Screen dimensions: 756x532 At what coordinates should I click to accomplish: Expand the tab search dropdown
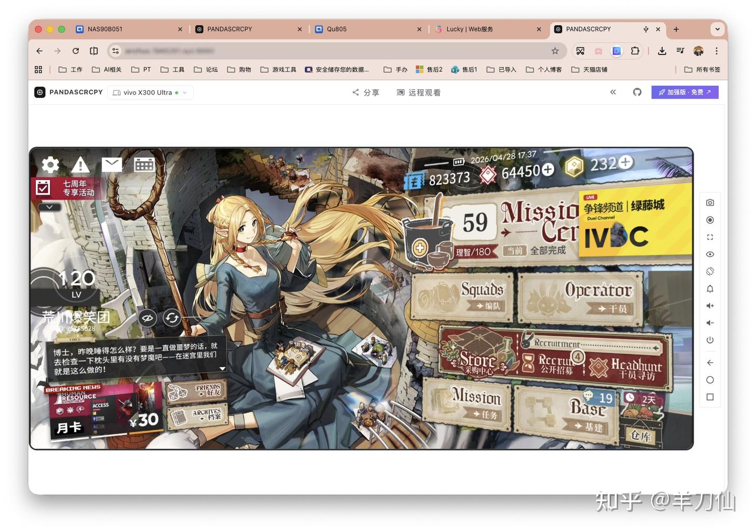[x=717, y=29]
